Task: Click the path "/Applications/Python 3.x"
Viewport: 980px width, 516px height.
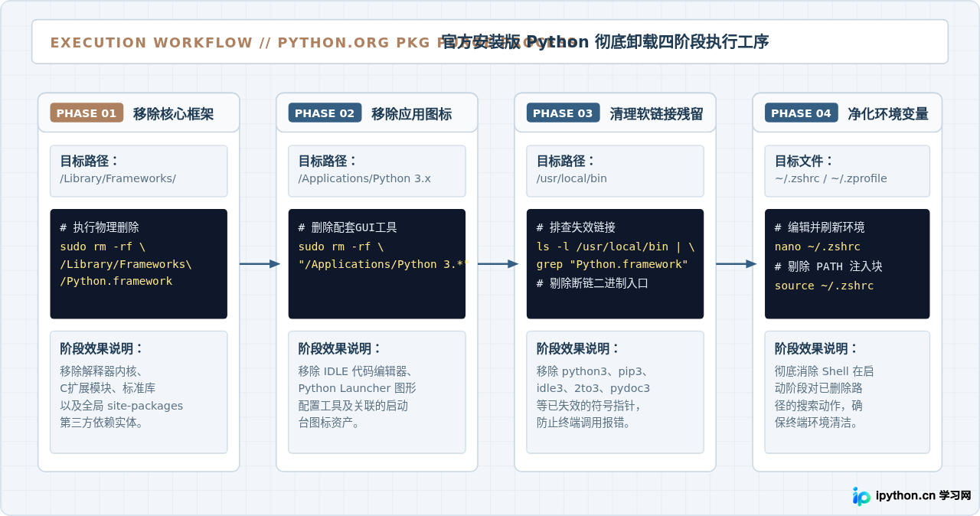Action: coord(364,178)
